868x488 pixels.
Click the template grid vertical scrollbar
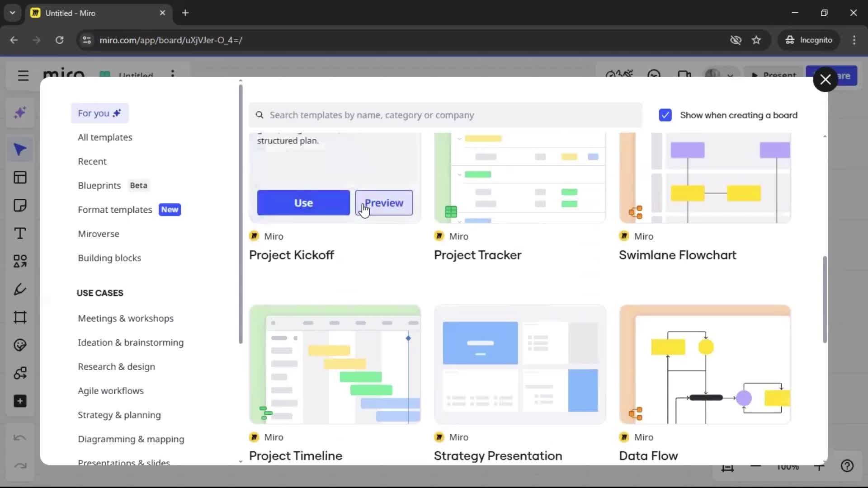tap(825, 300)
